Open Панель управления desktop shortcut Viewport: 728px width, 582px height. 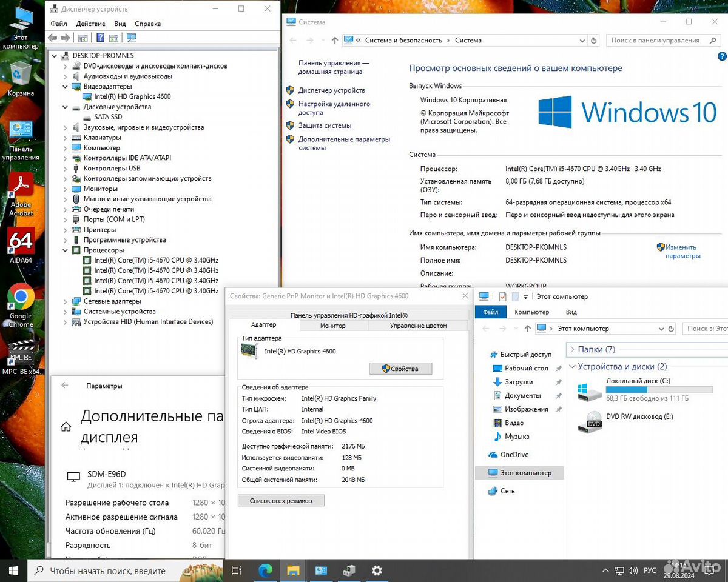pos(21,140)
